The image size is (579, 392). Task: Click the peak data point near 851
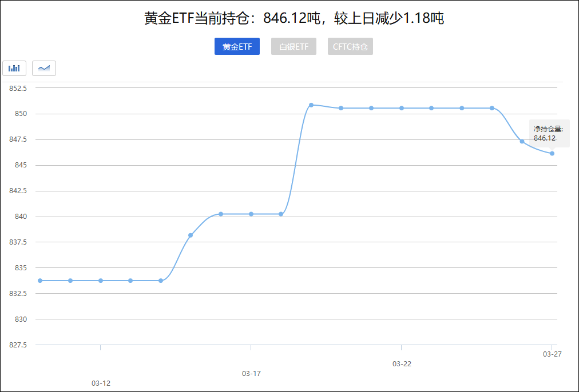(311, 105)
